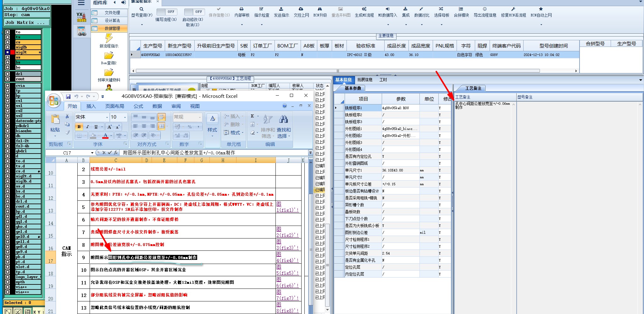The height and width of the screenshot is (314, 644).
Task: Click the 铣板程序1 parameter cell 4g08v05ka0.ROU
Action: pos(401,108)
